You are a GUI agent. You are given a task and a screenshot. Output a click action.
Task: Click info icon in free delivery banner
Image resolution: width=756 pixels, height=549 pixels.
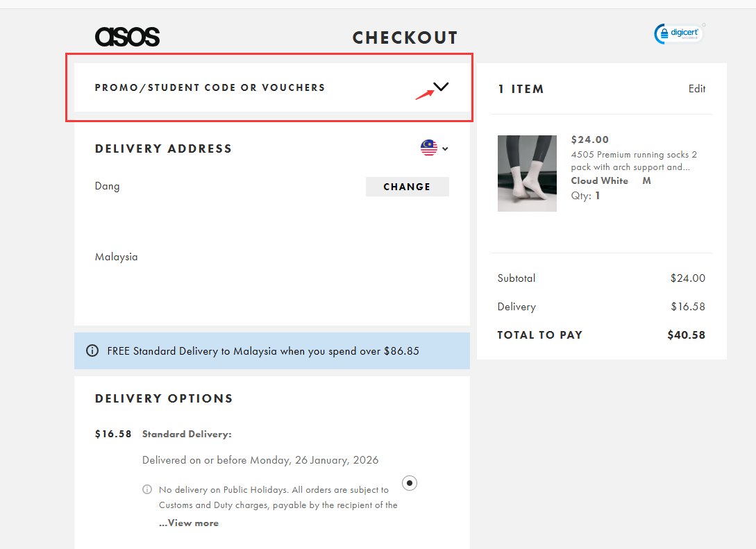click(x=92, y=350)
